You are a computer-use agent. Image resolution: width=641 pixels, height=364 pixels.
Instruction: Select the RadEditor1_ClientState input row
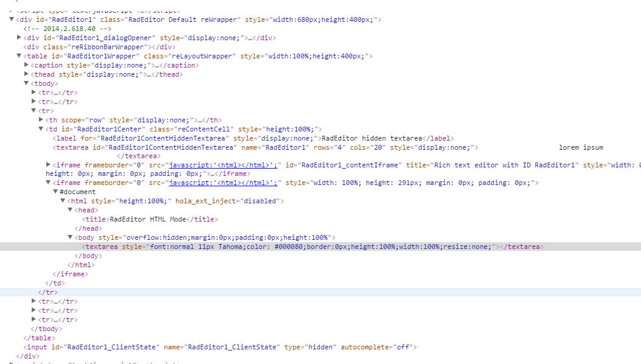click(x=220, y=347)
